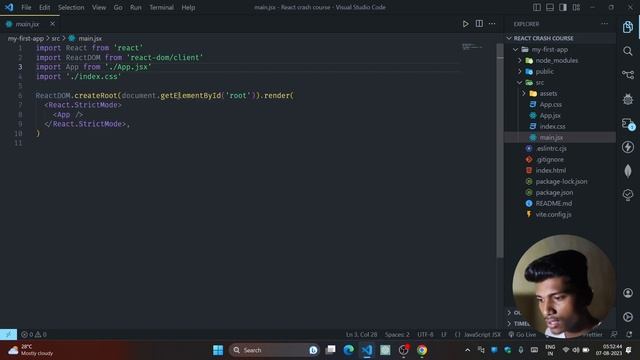Open the Windows Start menu
640x360 pixels.
coord(218,350)
